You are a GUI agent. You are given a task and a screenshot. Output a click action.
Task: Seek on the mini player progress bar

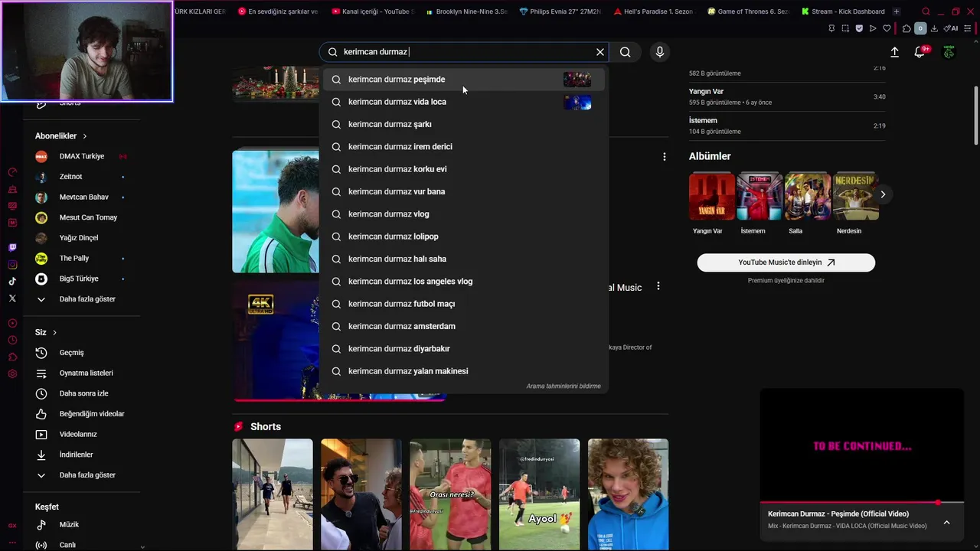click(x=861, y=502)
